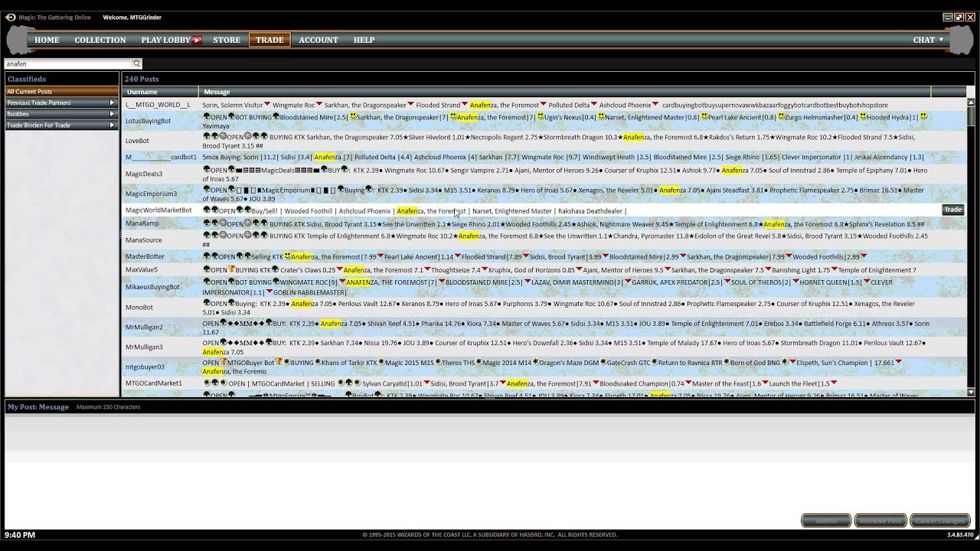Viewport: 980px width, 551px height.
Task: Select LotusBuyingBot username row
Action: point(148,121)
